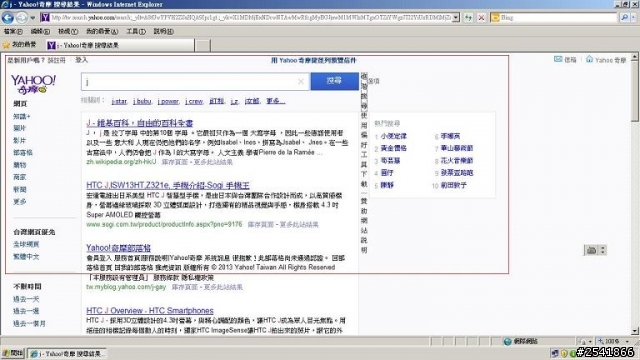Click trending search number 2 黃金價格
The height and width of the screenshot is (360, 640).
pyautogui.click(x=393, y=148)
